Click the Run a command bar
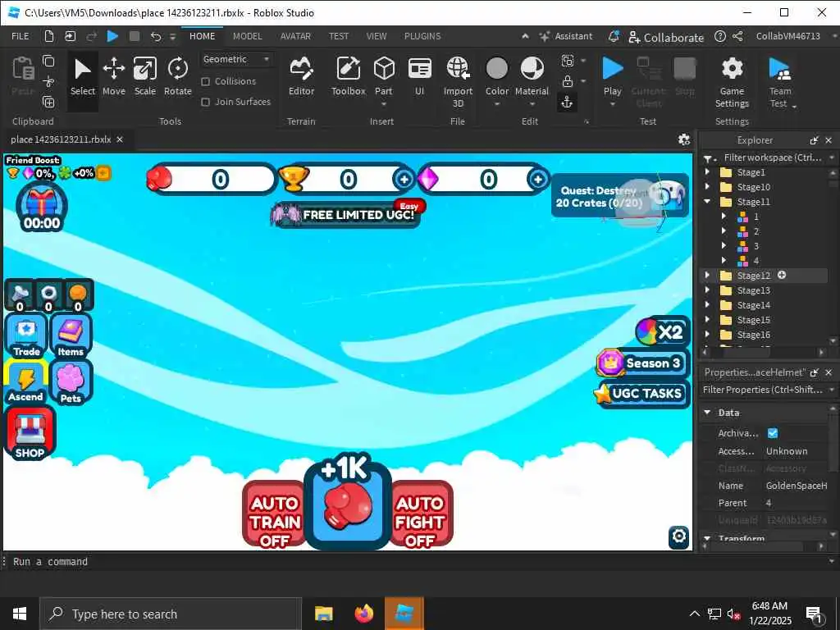 click(418, 561)
